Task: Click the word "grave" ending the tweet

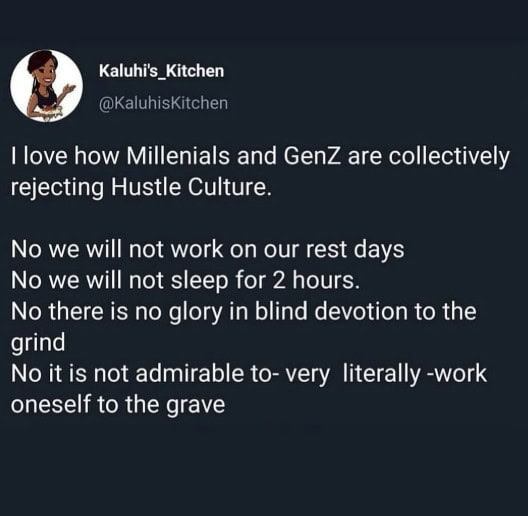Action: click(x=196, y=406)
